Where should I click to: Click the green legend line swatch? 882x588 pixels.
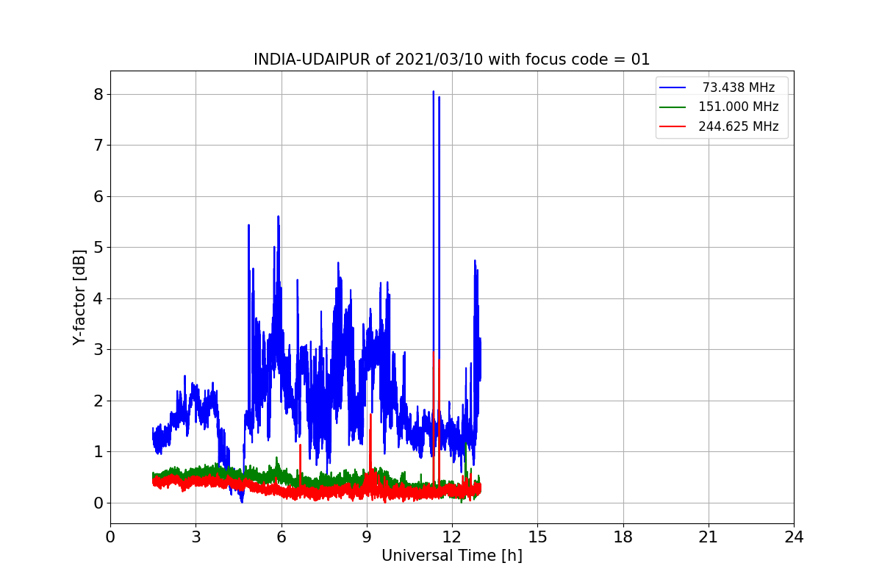(673, 107)
